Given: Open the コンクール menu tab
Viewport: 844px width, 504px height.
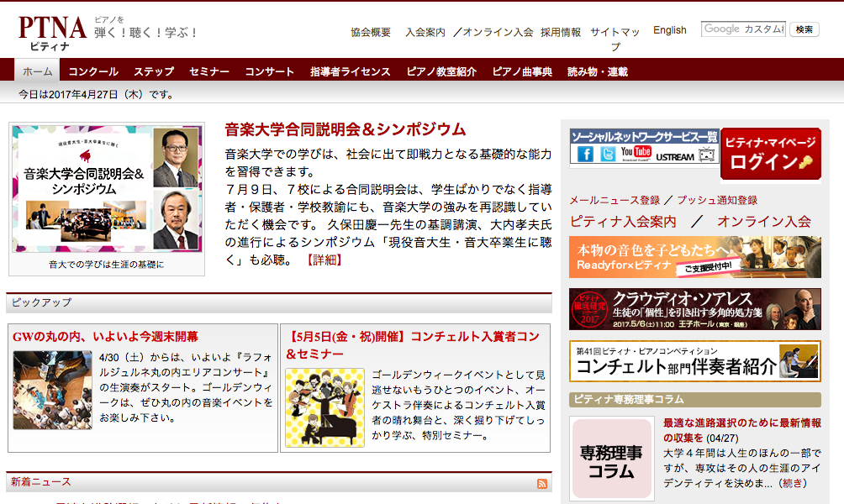Looking at the screenshot, I should [93, 71].
